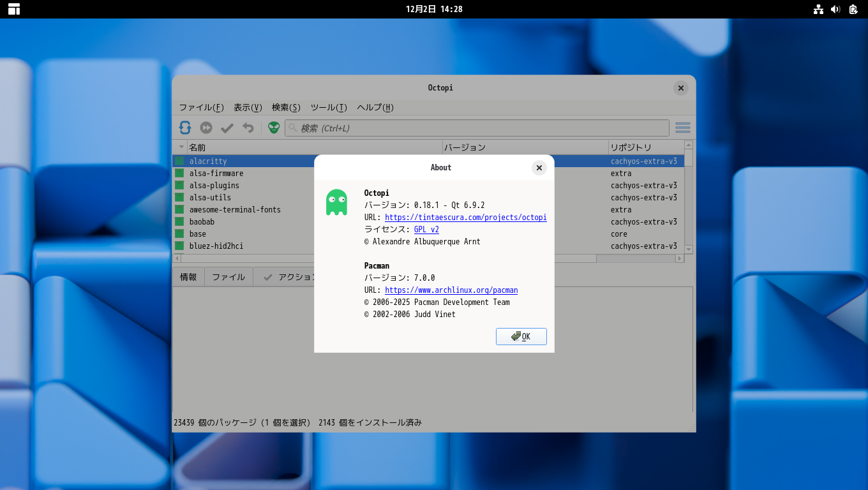
Task: Click alacritty installed status icon
Action: [x=179, y=161]
